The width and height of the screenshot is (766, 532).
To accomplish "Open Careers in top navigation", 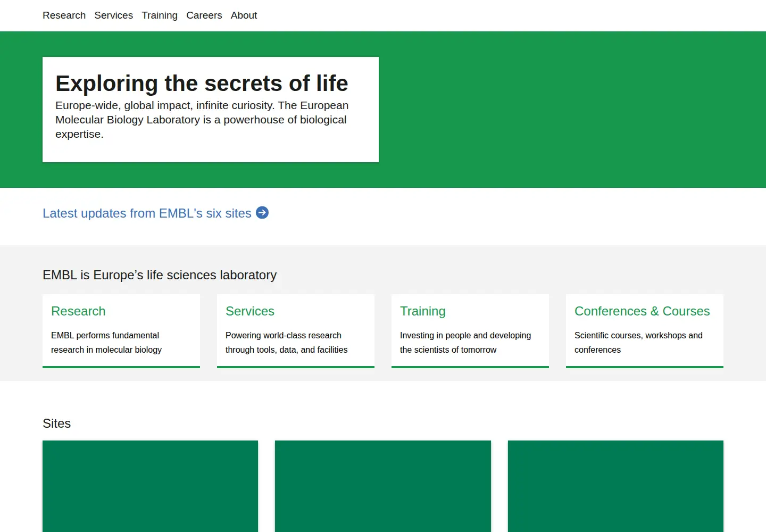I will tap(204, 15).
